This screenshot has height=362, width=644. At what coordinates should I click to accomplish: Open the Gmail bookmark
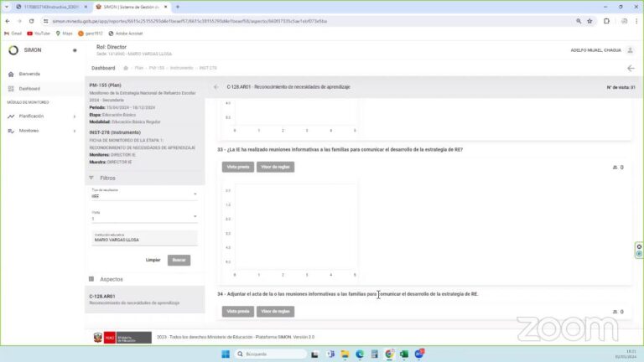click(13, 34)
